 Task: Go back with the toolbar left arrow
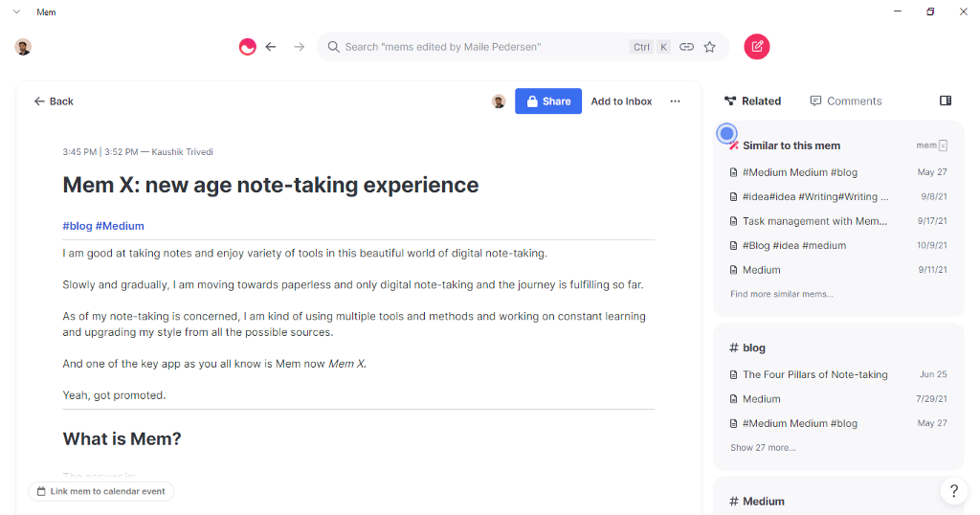(x=271, y=47)
